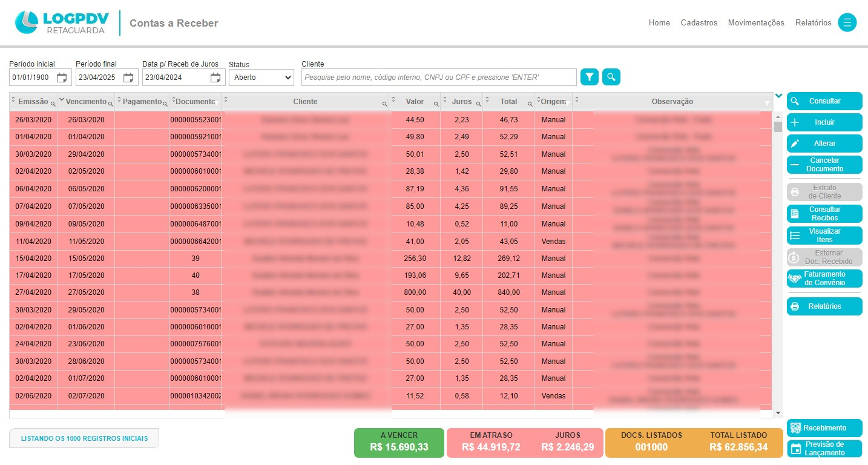Open calendar picker for Período inicial
Image resolution: width=868 pixels, height=465 pixels.
tap(62, 77)
